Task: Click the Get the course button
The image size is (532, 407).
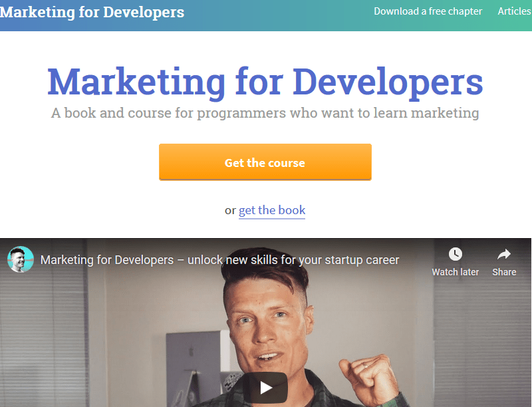Action: click(x=265, y=162)
